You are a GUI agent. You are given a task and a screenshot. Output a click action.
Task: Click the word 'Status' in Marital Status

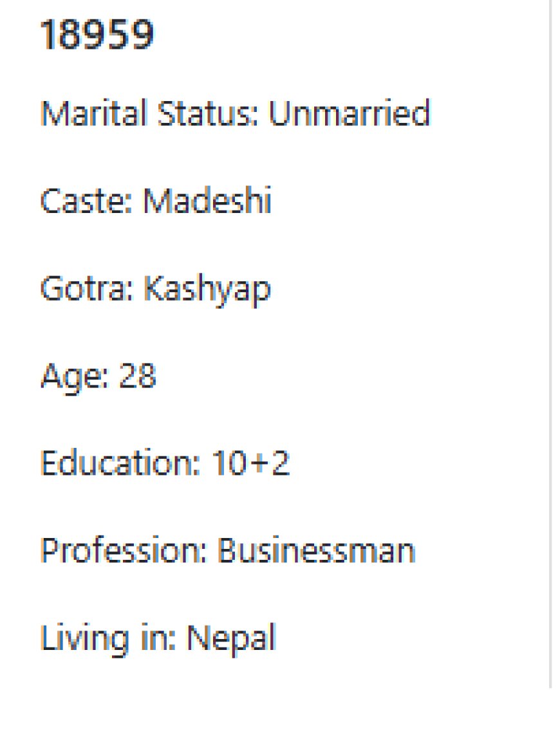tap(208, 113)
